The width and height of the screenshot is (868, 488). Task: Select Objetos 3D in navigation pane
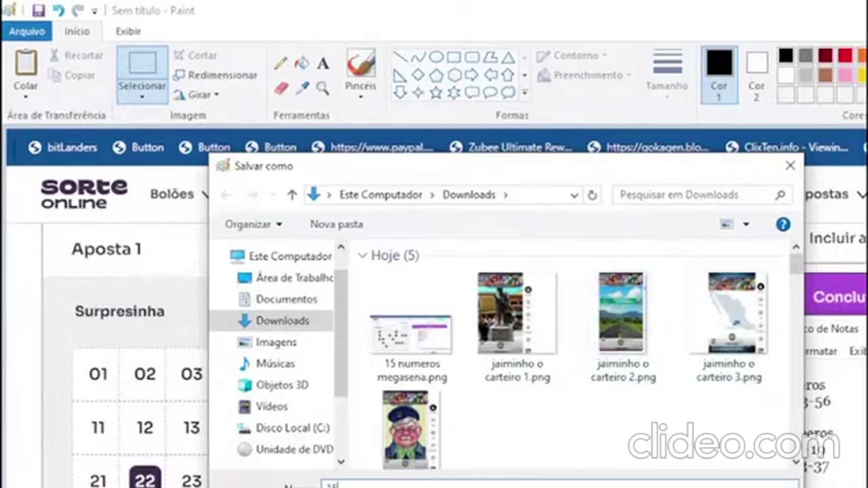(x=273, y=385)
